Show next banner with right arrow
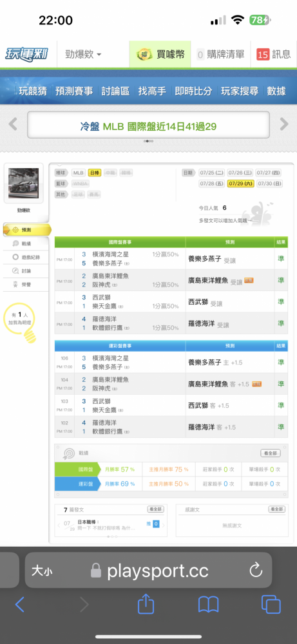The height and width of the screenshot is (644, 297). tap(284, 124)
